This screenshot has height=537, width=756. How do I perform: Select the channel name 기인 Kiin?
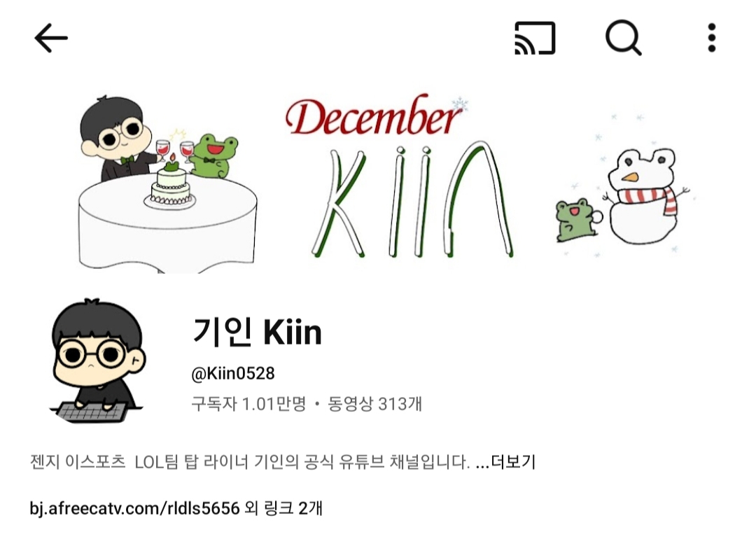click(x=257, y=332)
